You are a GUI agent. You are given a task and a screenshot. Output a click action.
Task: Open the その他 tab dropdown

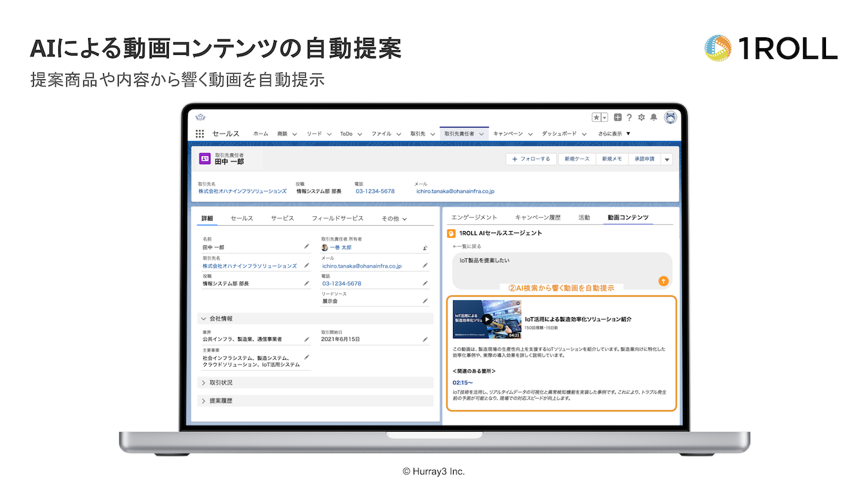pyautogui.click(x=394, y=218)
